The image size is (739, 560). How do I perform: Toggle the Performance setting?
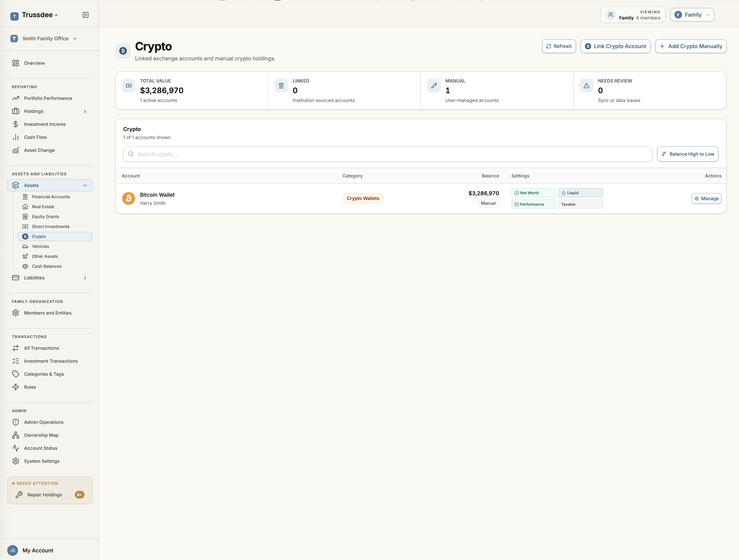pyautogui.click(x=534, y=204)
